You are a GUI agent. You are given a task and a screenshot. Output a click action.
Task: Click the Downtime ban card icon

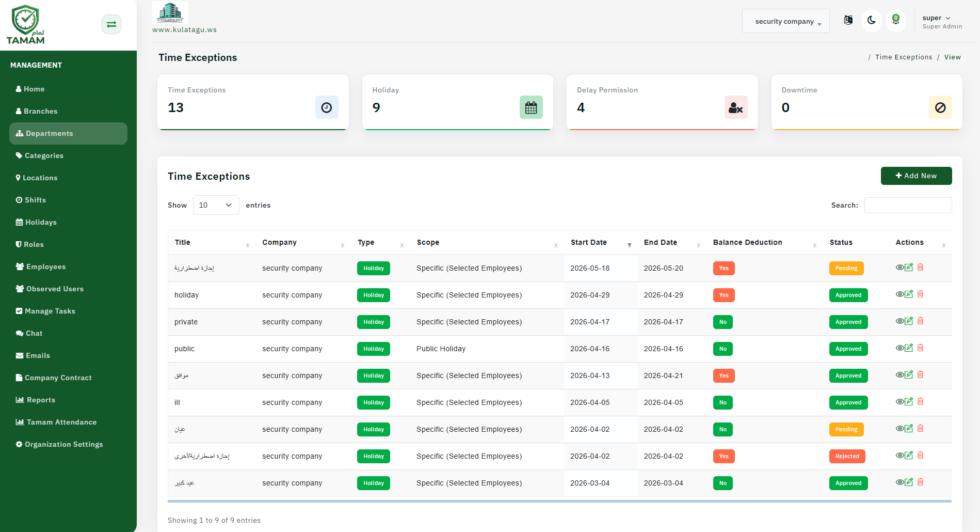(x=940, y=107)
